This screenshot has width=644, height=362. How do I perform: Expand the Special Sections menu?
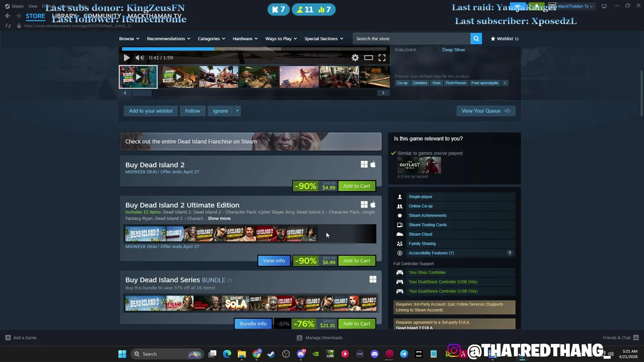click(324, 39)
